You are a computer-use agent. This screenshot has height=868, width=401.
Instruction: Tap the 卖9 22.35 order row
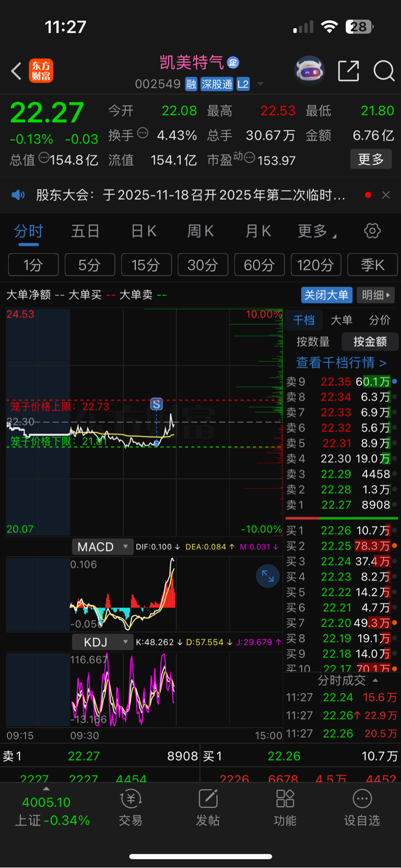(342, 382)
